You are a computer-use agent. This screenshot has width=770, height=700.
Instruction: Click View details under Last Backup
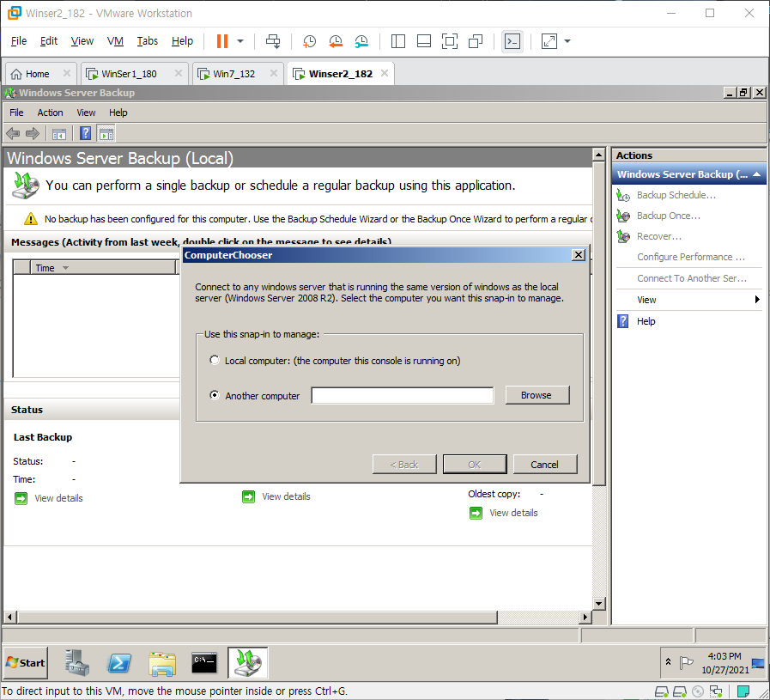(x=58, y=498)
